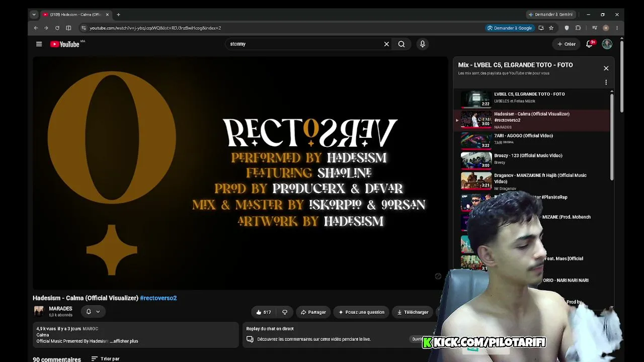Image resolution: width=644 pixels, height=362 pixels.
Task: Click the Mix - LVBEL C5, ELGRANDE TOTO - FOTO title
Action: (x=515, y=65)
